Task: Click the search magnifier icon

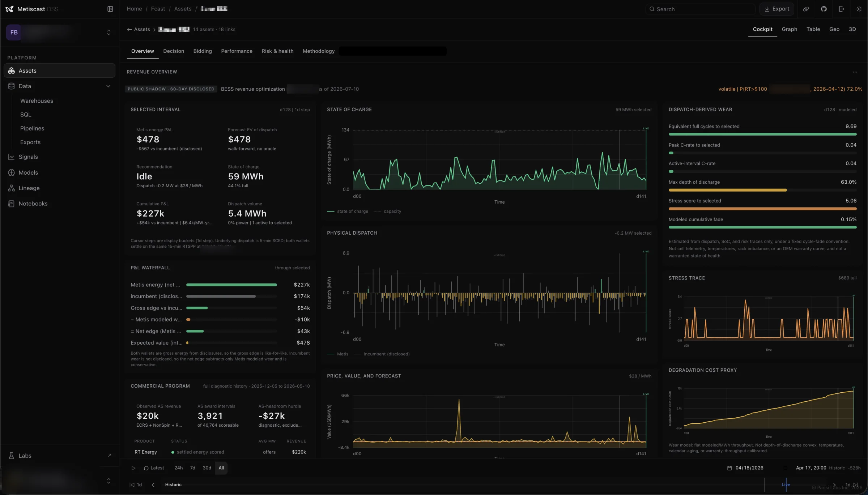Action: (652, 9)
